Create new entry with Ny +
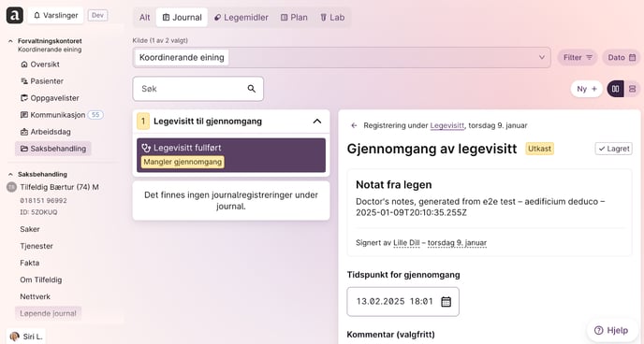 point(587,89)
